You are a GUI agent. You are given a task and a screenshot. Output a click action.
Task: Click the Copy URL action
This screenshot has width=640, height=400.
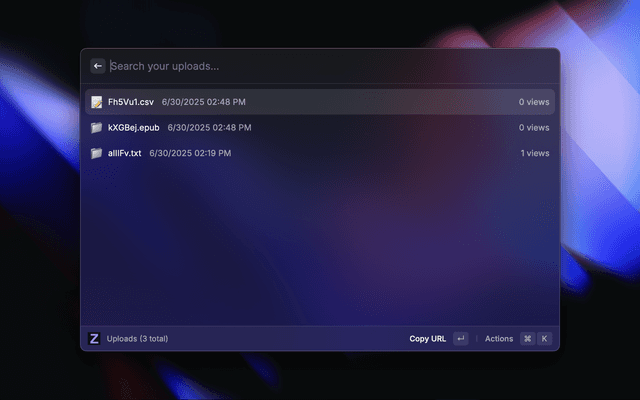[x=427, y=339]
